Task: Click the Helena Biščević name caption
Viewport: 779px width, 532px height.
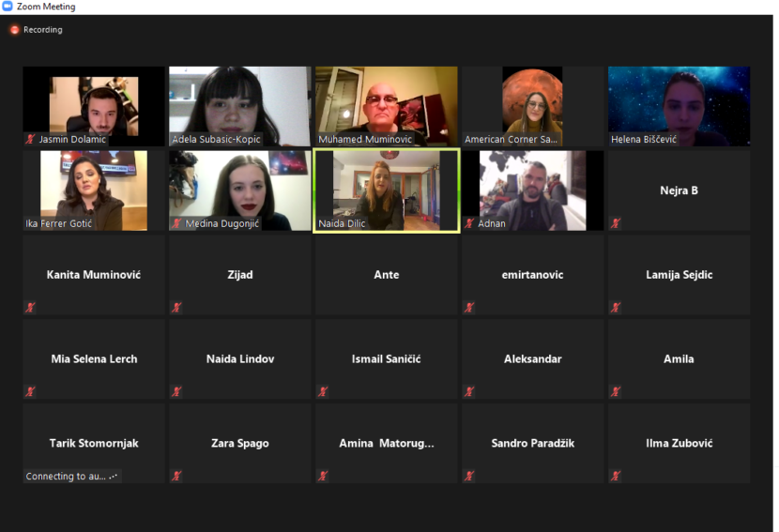Action: tap(644, 139)
